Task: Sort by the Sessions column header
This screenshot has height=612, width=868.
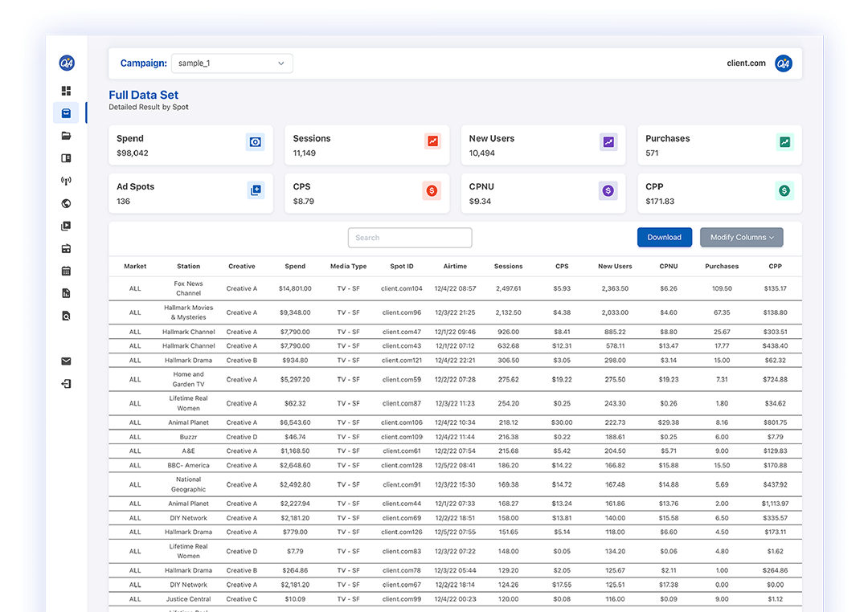Action: coord(508,266)
